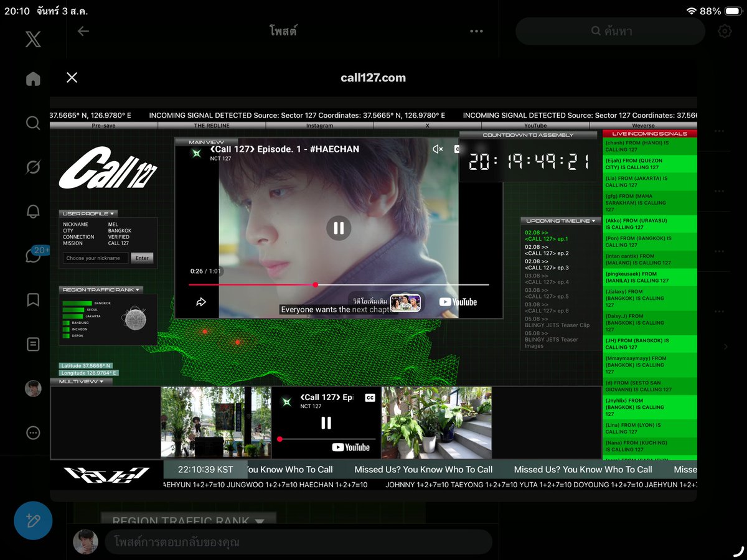Screen dimensions: 747x560
Task: Click the ep.1 entry in Upcoming Timeline
Action: point(546,236)
